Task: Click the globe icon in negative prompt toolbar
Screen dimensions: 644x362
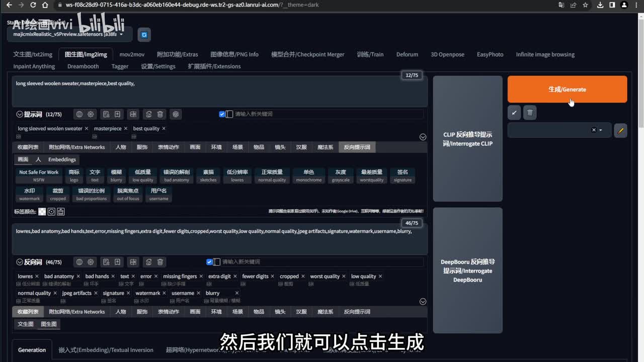Action: 79,262
